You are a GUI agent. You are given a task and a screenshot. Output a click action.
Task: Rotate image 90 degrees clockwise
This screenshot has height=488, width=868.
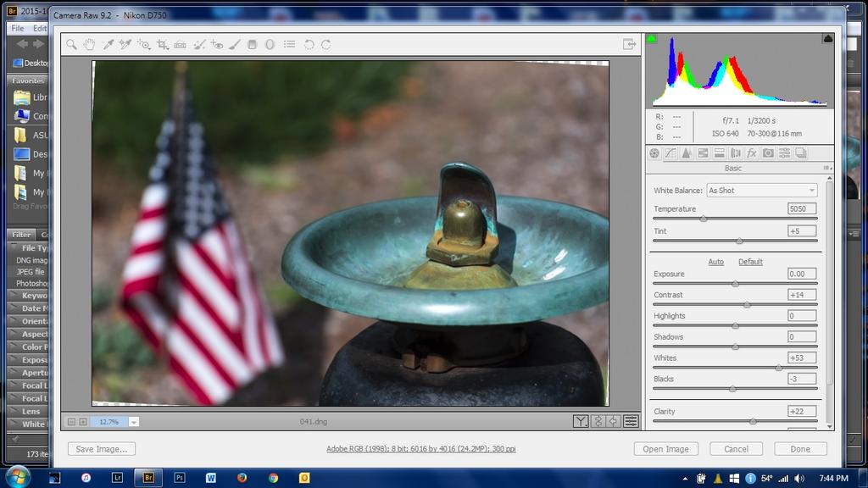326,44
